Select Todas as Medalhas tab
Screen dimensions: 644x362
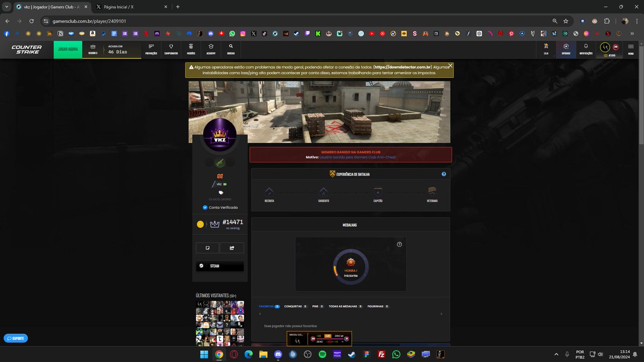[346, 306]
